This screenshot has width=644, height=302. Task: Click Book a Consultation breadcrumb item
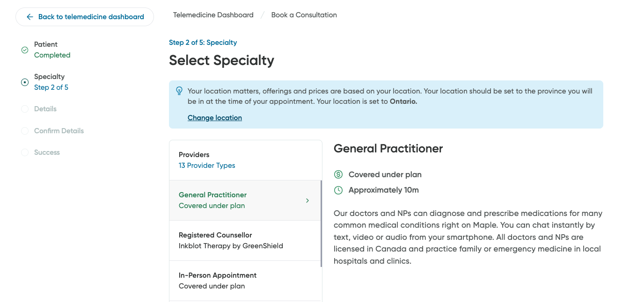tap(304, 14)
